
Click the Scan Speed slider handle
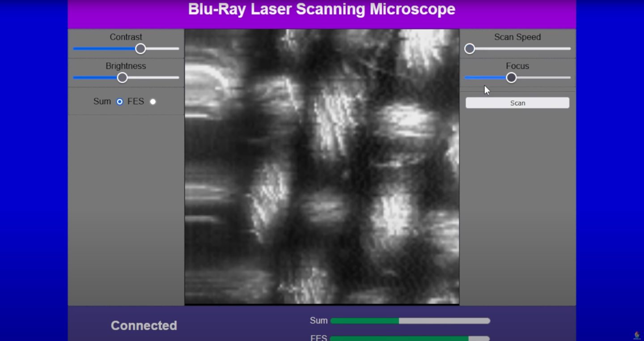(470, 48)
